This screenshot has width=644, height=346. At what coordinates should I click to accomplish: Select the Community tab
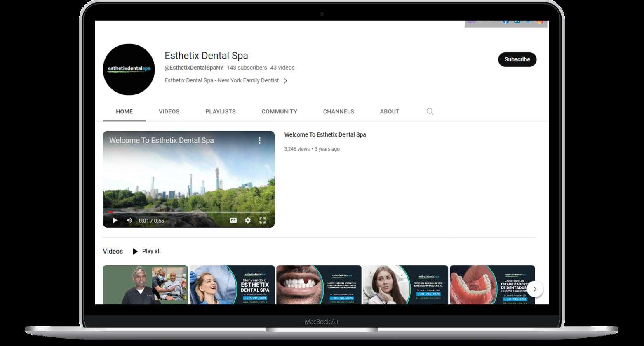279,111
